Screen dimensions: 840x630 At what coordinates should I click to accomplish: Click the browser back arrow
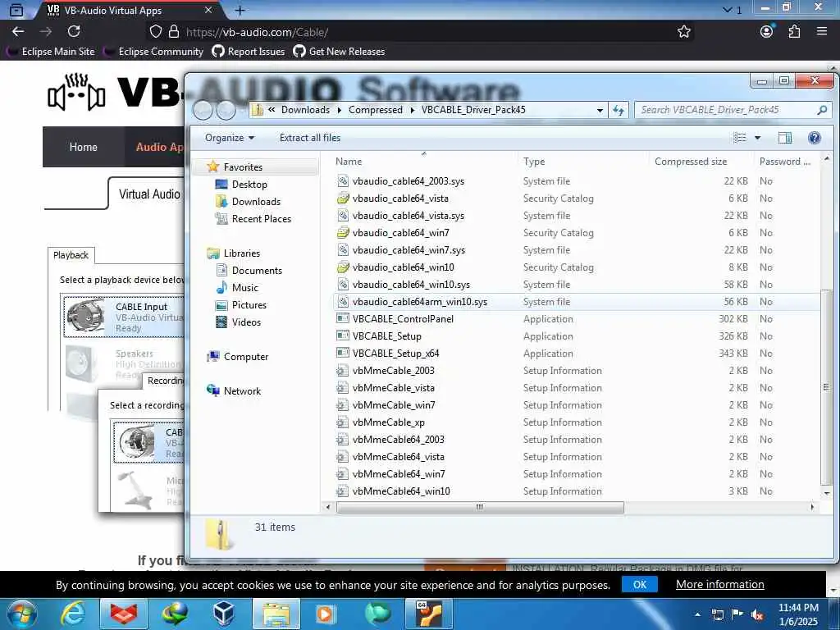[x=18, y=32]
